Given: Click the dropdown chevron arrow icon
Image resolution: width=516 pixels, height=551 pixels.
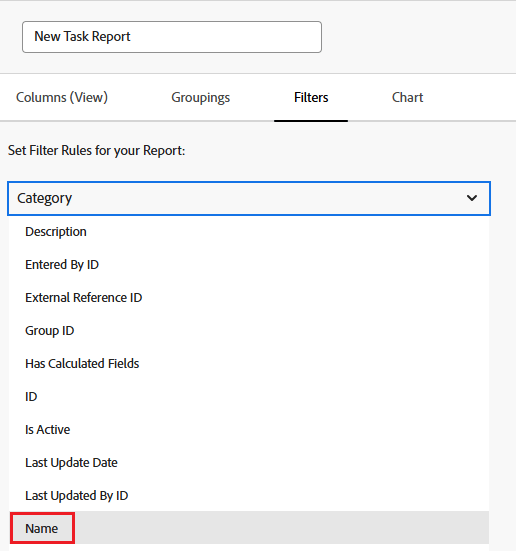Looking at the screenshot, I should pyautogui.click(x=472, y=198).
